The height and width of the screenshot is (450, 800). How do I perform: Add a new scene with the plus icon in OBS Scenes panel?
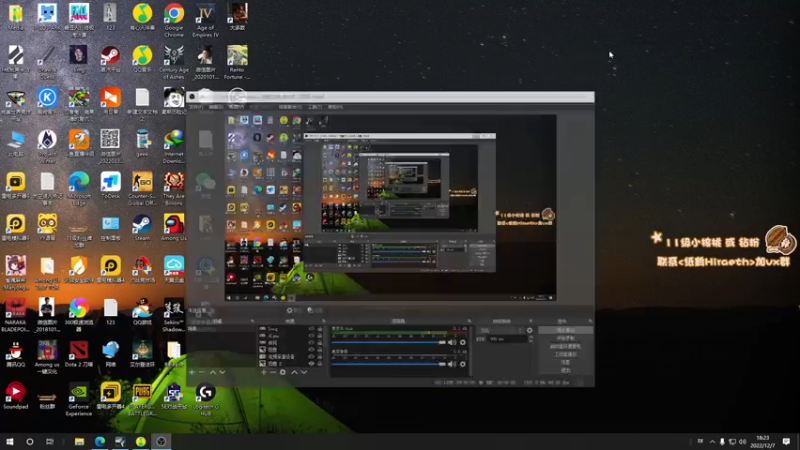192,372
